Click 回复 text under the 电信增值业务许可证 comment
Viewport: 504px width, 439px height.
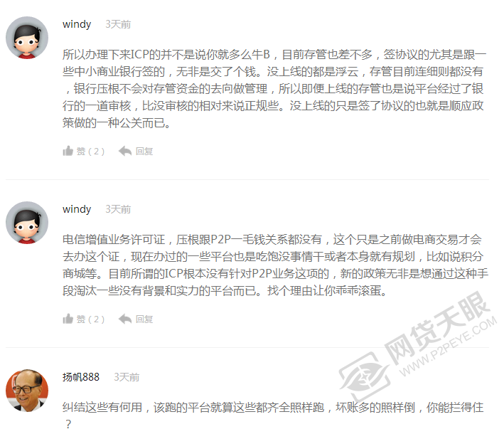(144, 319)
